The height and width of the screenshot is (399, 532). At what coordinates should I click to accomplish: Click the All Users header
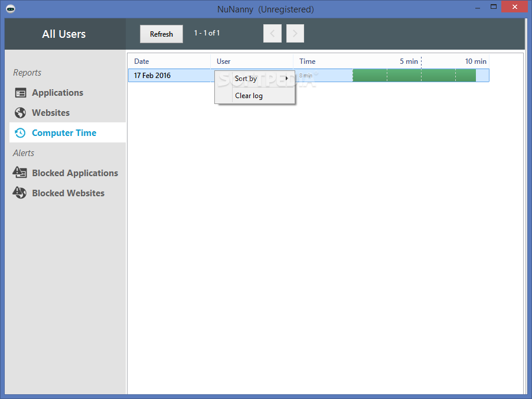pyautogui.click(x=64, y=34)
